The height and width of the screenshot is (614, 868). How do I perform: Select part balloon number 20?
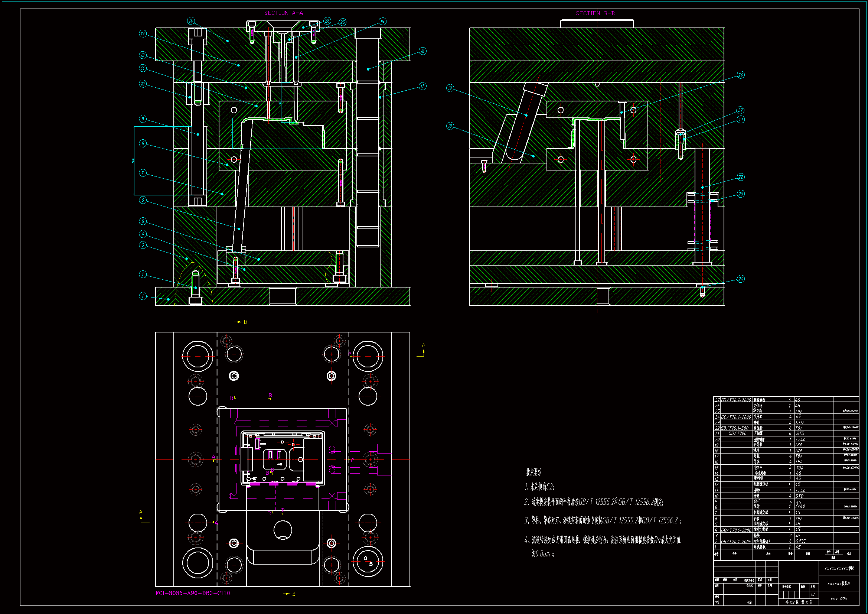740,75
